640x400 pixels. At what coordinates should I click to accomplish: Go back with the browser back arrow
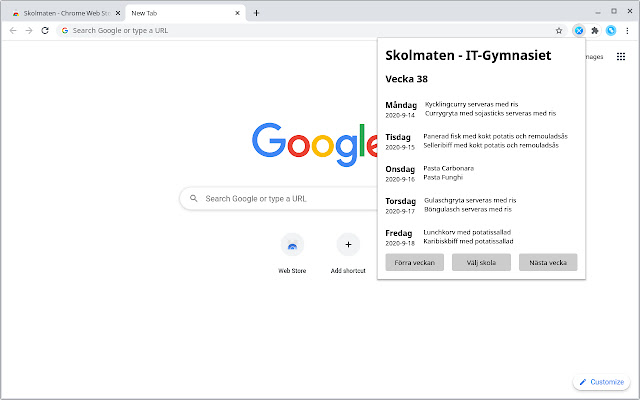click(13, 31)
